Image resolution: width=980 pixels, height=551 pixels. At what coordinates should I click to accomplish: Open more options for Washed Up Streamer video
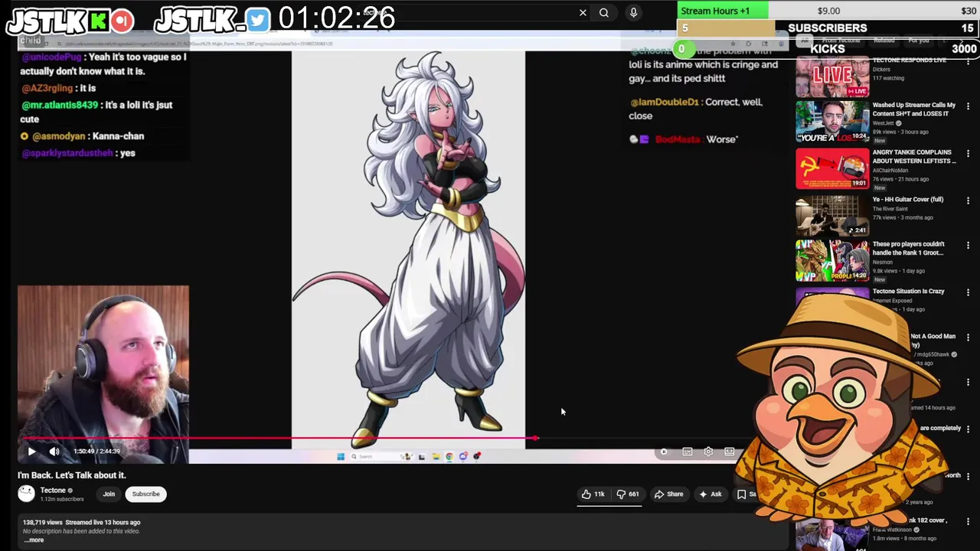(968, 106)
